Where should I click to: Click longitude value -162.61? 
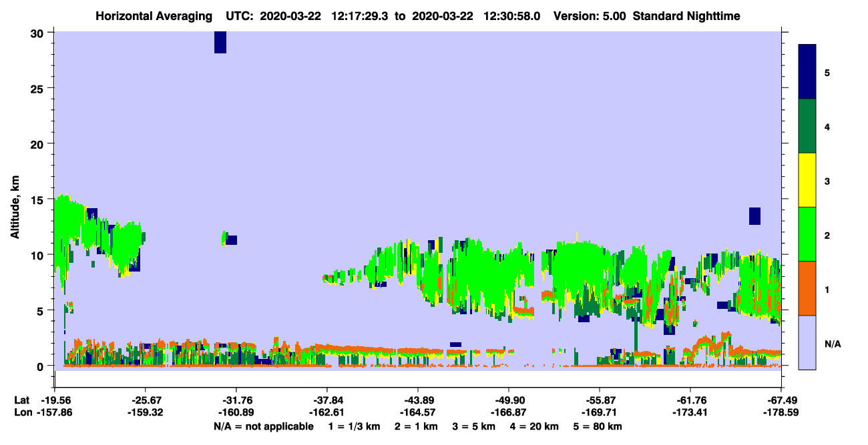coord(327,413)
